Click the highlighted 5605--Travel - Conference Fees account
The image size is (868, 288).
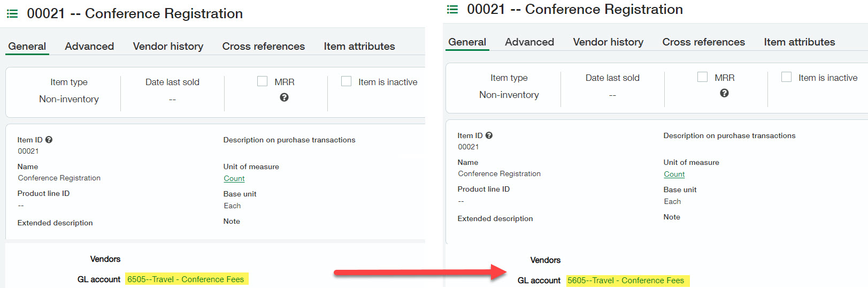pos(626,281)
